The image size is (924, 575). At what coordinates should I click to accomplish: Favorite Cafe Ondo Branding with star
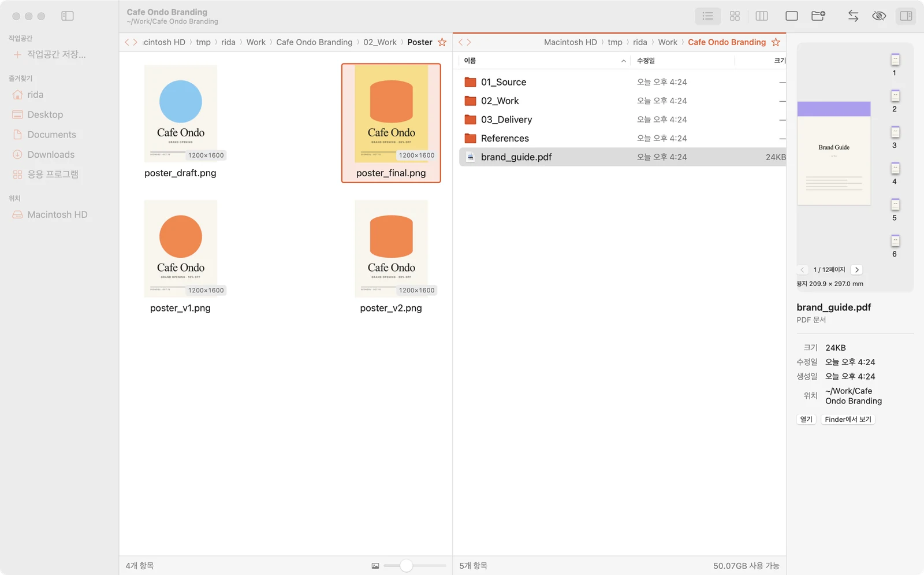coord(776,42)
